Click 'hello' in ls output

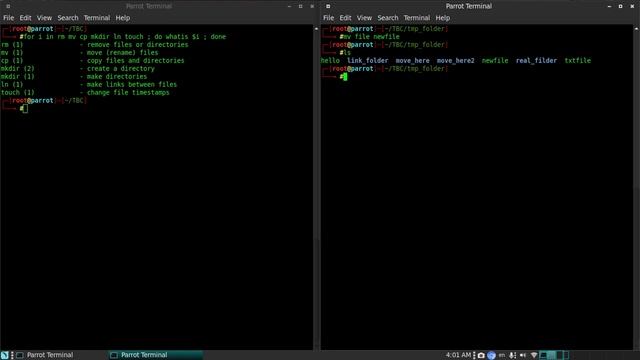coord(330,61)
